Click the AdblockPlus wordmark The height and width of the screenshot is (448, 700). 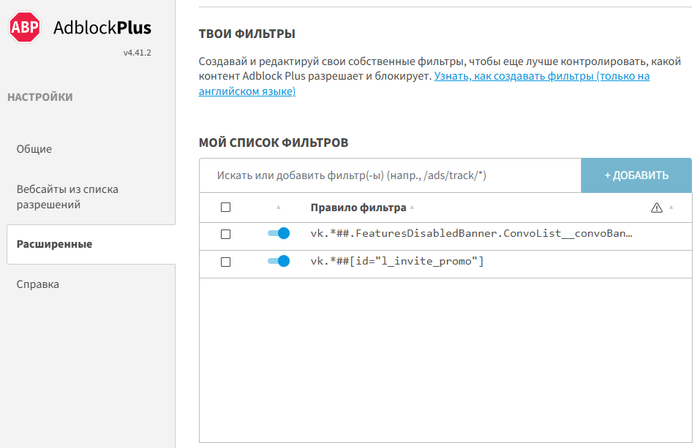[102, 28]
